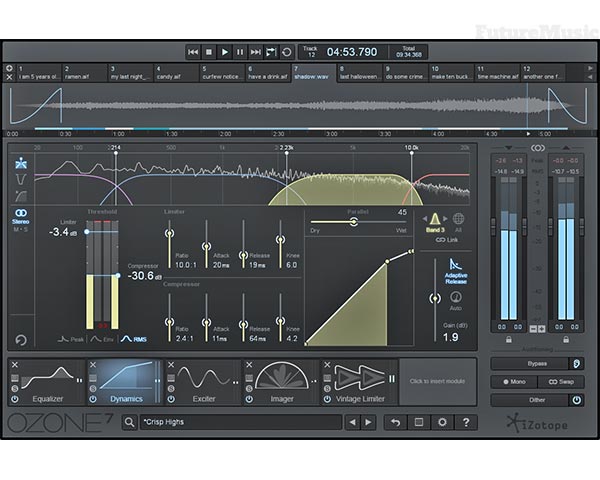This screenshot has width=600, height=480.
Task: Load next preset arrow
Action: [x=368, y=422]
